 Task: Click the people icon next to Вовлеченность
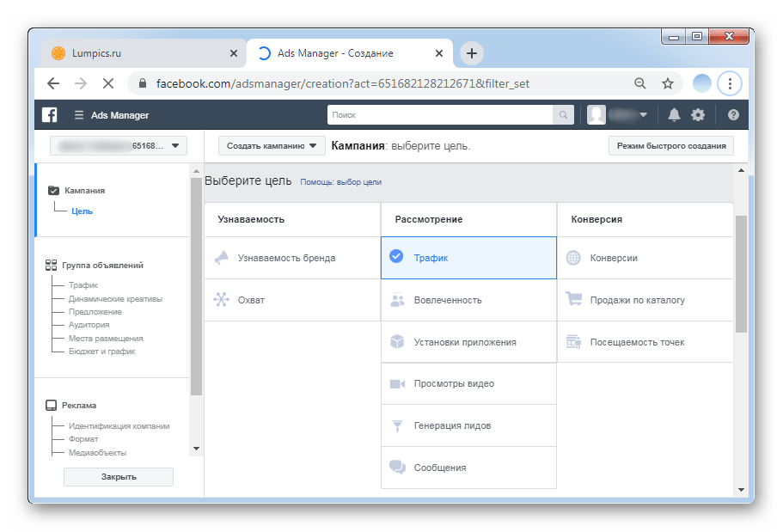(x=397, y=300)
